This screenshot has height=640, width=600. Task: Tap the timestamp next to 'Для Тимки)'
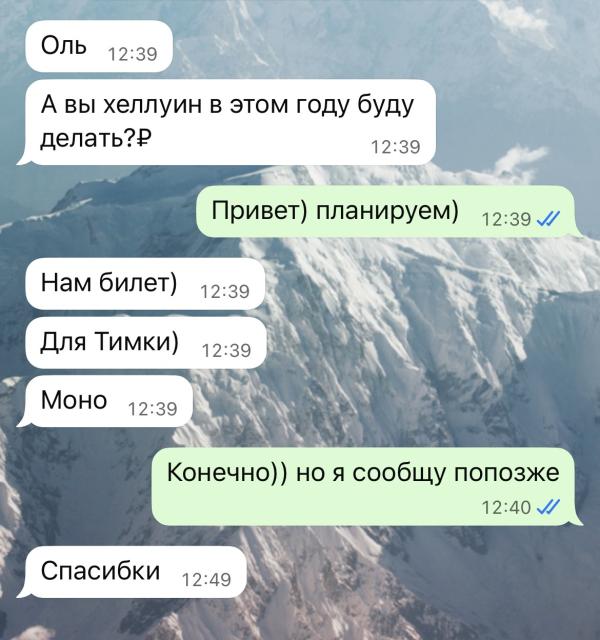coord(227,350)
